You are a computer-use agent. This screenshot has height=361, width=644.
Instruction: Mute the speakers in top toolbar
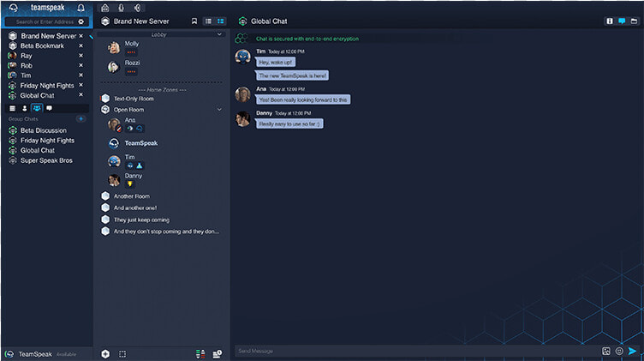click(137, 8)
